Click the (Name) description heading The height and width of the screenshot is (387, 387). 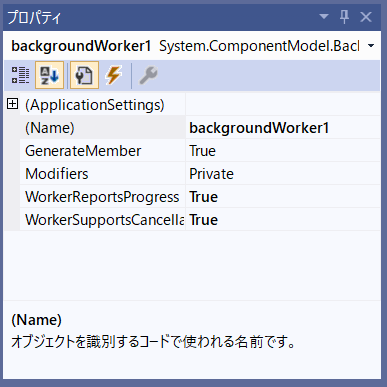click(36, 320)
